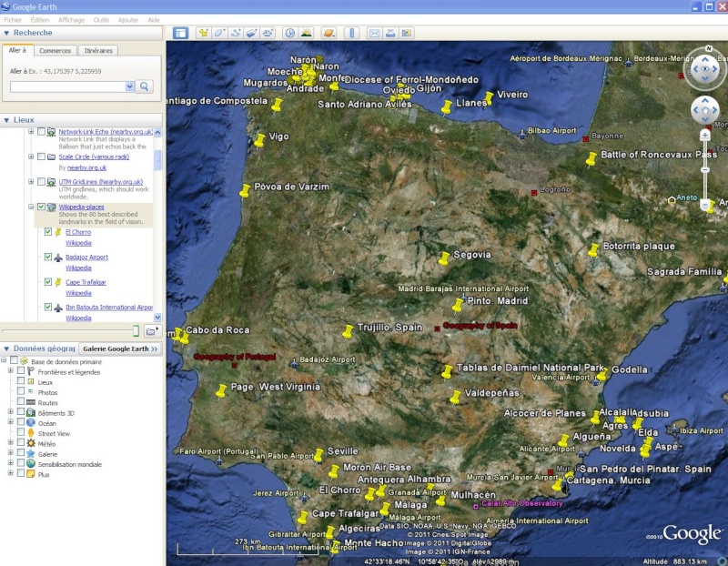Collapse the Données géographiques panel triangle
The image size is (728, 566).
click(x=6, y=349)
